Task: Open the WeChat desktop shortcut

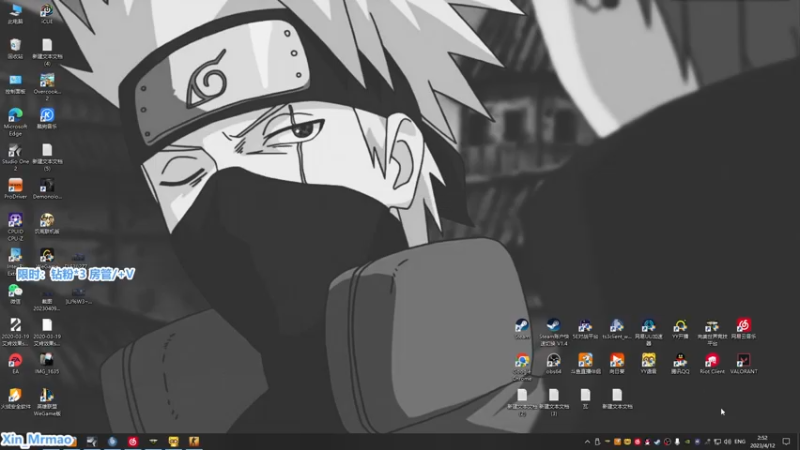Action: [x=15, y=295]
